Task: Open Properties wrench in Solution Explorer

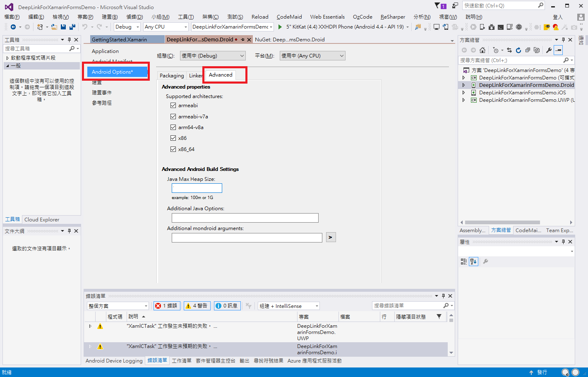Action: point(549,50)
